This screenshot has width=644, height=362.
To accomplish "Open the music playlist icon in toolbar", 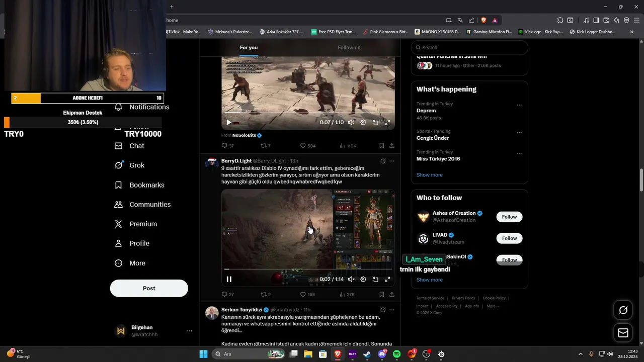I will 586,20.
